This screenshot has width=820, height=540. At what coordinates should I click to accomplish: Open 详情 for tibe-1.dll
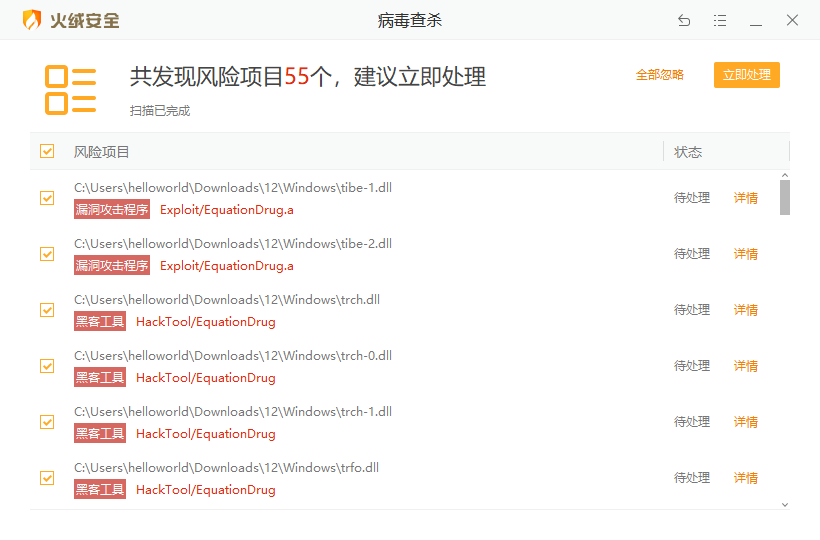[746, 198]
